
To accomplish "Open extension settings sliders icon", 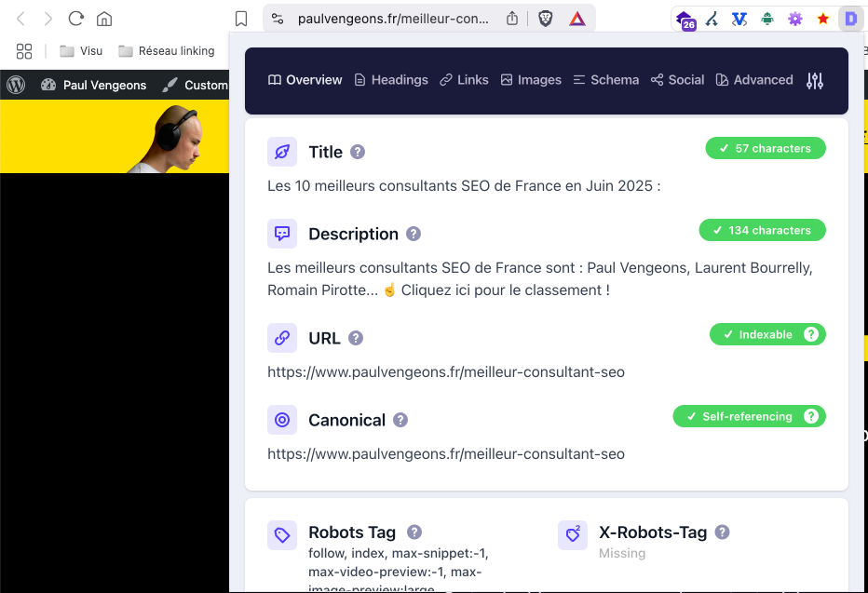I will coord(814,81).
